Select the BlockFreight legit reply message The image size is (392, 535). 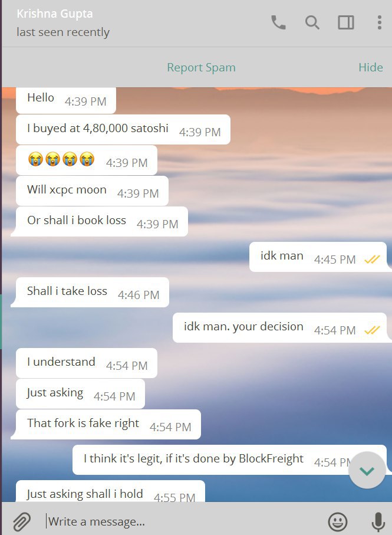pyautogui.click(x=229, y=459)
